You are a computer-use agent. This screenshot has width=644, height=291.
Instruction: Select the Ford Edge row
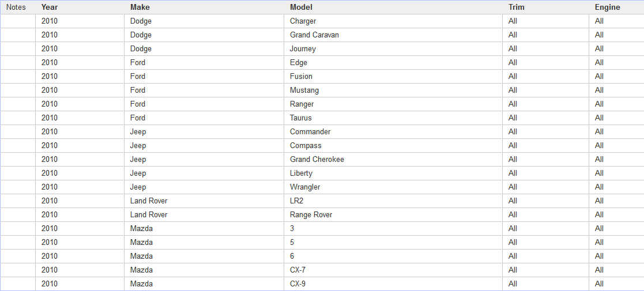click(x=322, y=63)
